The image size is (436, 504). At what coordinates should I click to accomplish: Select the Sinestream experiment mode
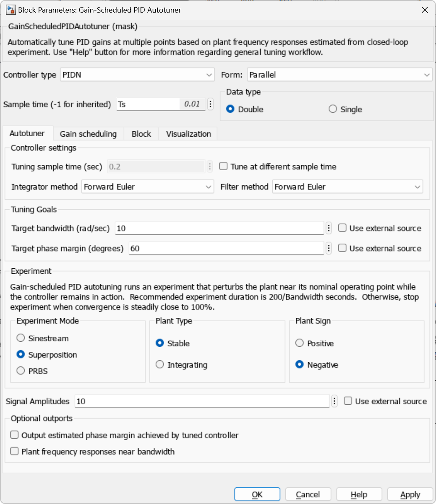[x=21, y=338]
